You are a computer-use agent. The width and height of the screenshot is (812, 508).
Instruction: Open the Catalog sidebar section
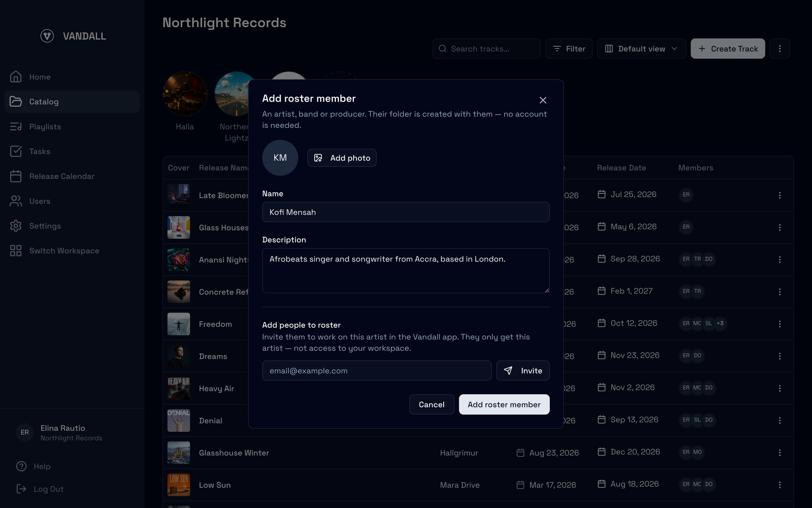click(x=72, y=102)
